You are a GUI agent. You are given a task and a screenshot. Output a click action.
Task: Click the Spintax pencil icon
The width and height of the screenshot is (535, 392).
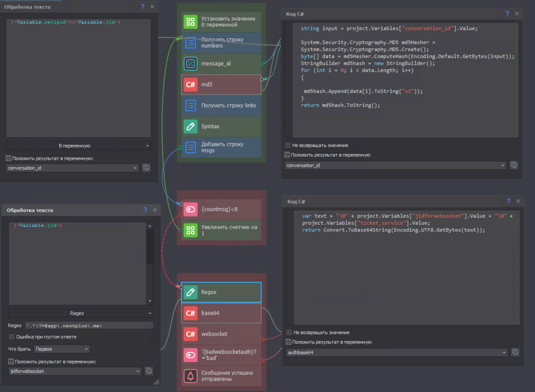(190, 126)
